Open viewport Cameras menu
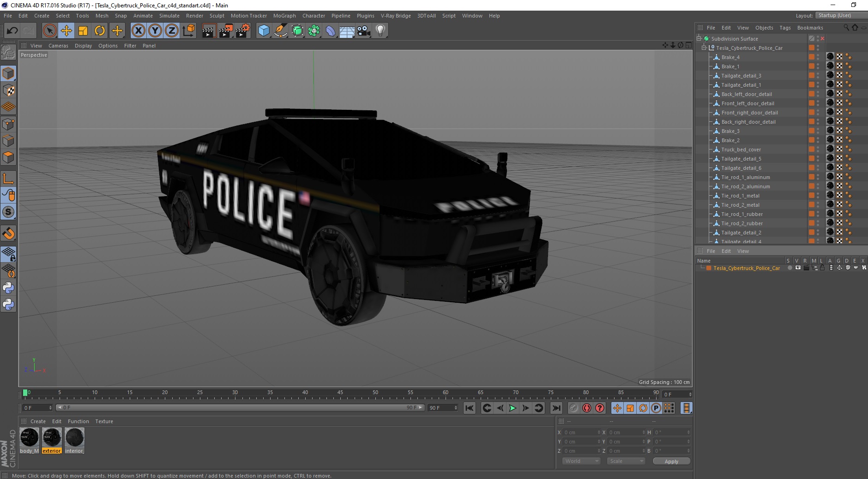The height and width of the screenshot is (479, 868). 58,46
